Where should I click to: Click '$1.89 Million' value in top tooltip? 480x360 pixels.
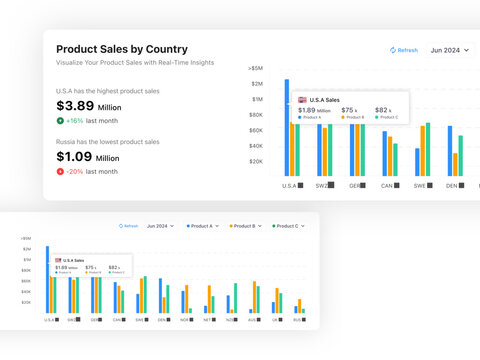pos(314,110)
